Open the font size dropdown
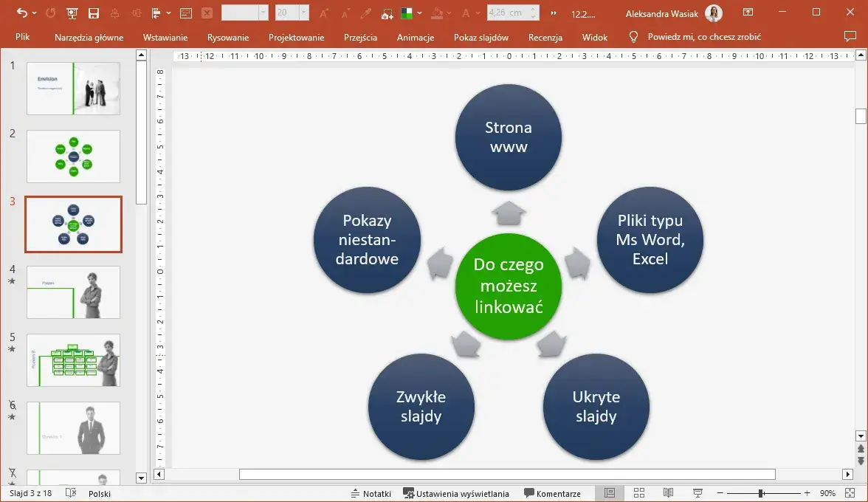 (x=302, y=13)
